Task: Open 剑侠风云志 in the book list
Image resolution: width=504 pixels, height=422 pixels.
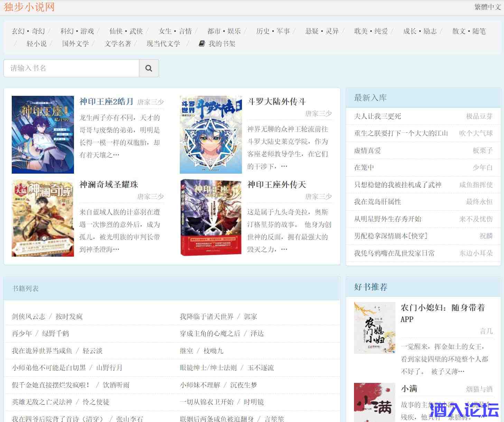Action: pos(28,316)
